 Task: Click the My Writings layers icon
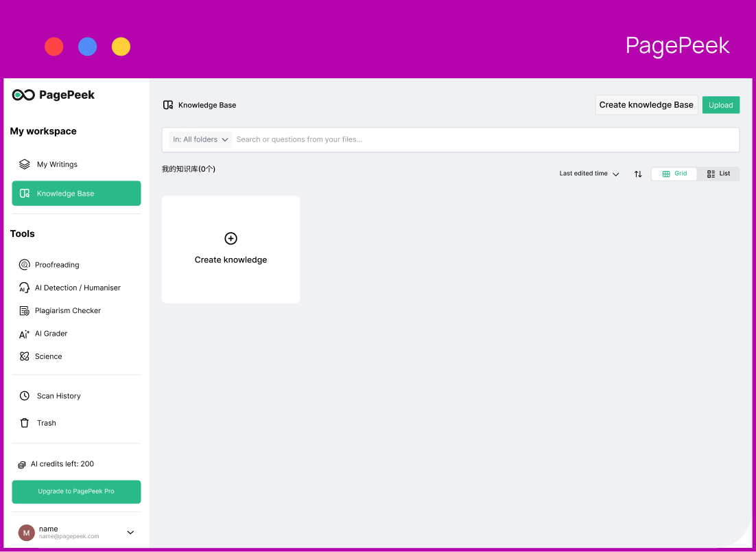[x=25, y=165]
